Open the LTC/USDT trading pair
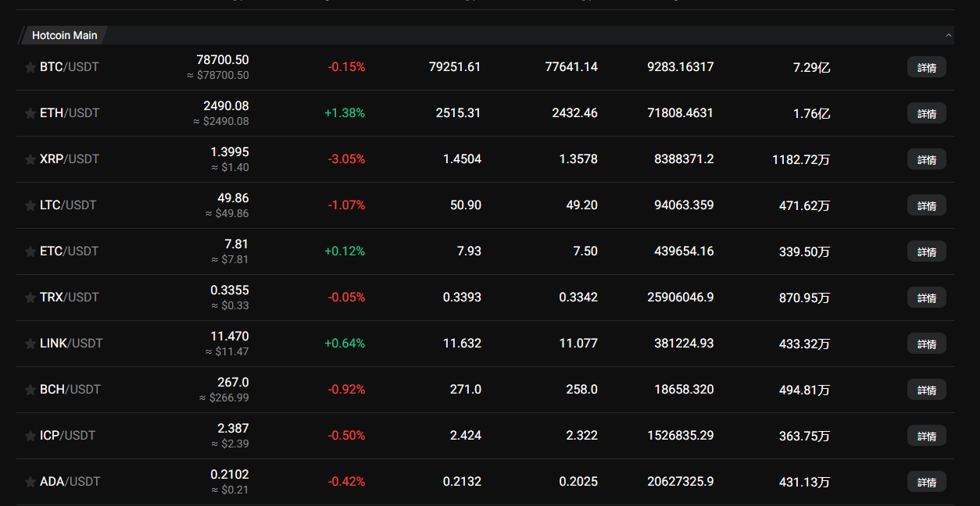The height and width of the screenshot is (506, 980). pos(68,205)
